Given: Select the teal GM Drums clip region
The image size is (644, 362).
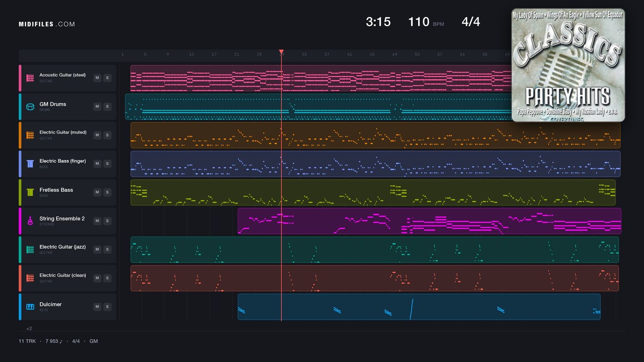Looking at the screenshot, I should point(318,107).
